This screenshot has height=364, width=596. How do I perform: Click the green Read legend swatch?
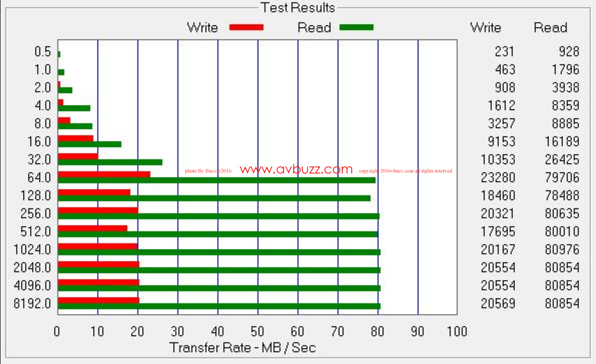pos(356,27)
